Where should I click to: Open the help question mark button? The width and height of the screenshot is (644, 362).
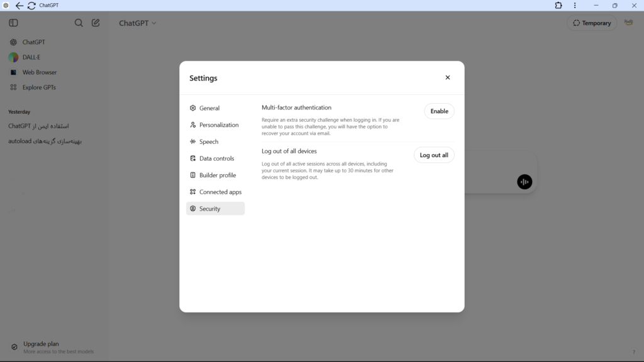634,352
